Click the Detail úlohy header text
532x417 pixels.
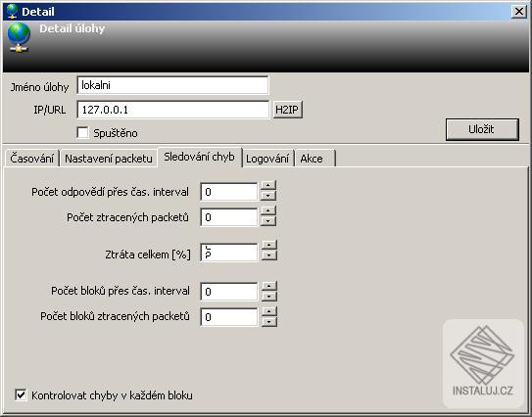tap(72, 28)
